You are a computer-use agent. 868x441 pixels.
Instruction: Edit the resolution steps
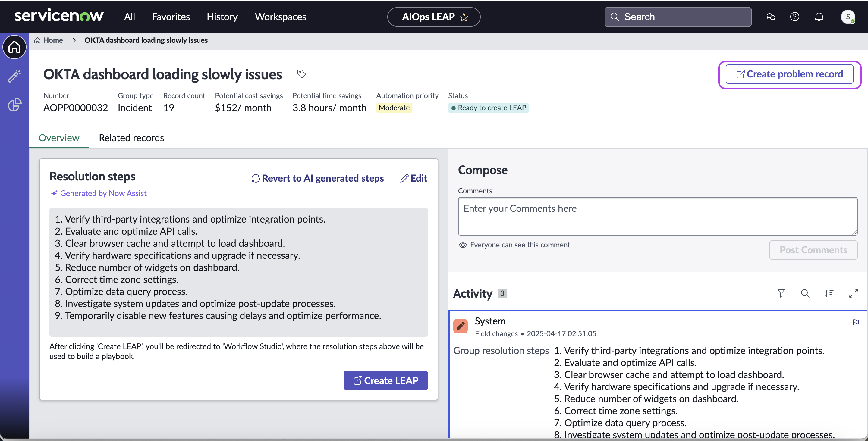click(x=414, y=178)
